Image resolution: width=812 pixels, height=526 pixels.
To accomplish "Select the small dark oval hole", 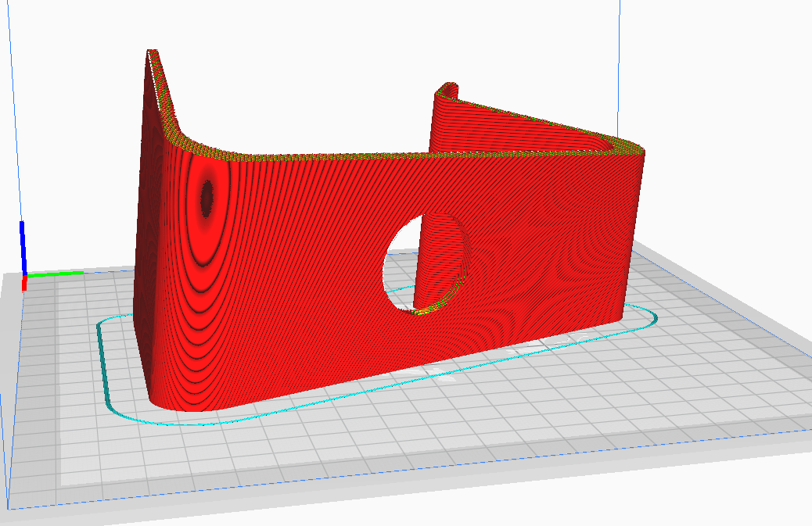I will pyautogui.click(x=207, y=198).
